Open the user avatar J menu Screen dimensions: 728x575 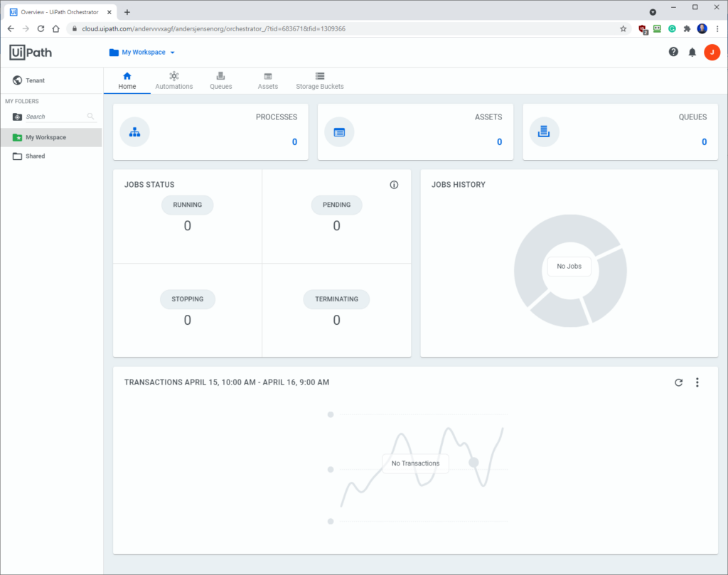pyautogui.click(x=712, y=53)
